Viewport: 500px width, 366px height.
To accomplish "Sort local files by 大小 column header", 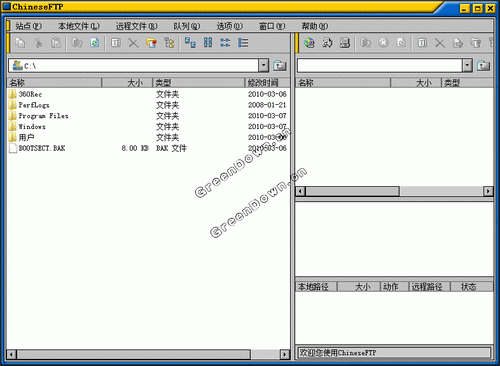I will pyautogui.click(x=127, y=83).
